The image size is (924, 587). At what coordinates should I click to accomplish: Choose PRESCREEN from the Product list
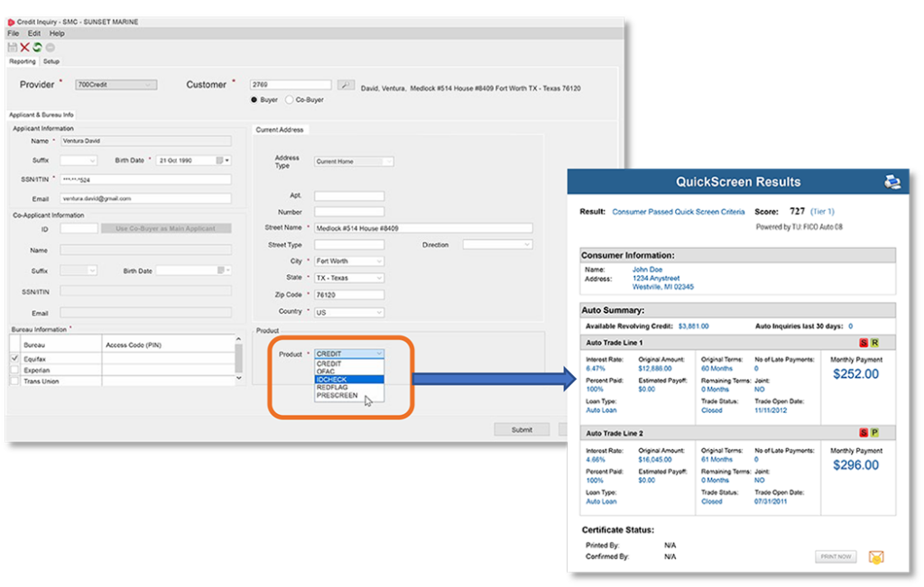point(337,395)
